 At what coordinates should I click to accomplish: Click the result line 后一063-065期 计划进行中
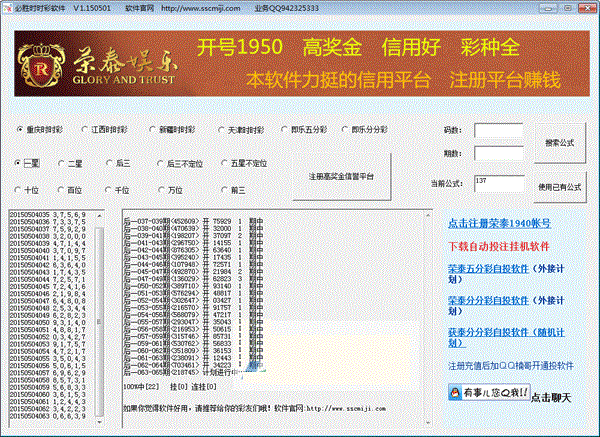click(181, 372)
